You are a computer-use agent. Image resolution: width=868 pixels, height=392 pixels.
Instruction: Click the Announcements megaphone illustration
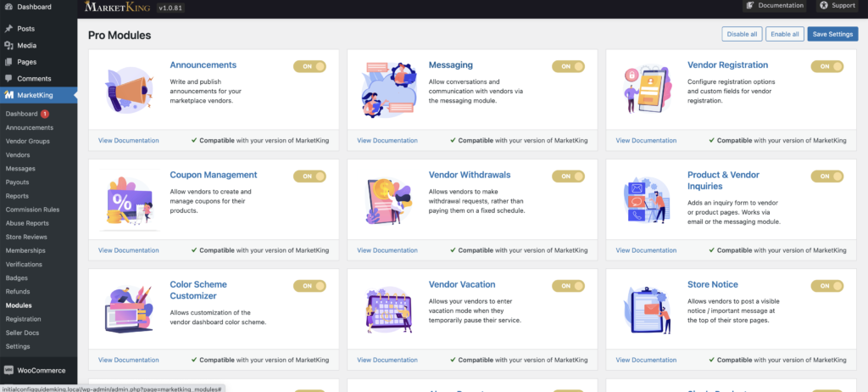pos(129,90)
